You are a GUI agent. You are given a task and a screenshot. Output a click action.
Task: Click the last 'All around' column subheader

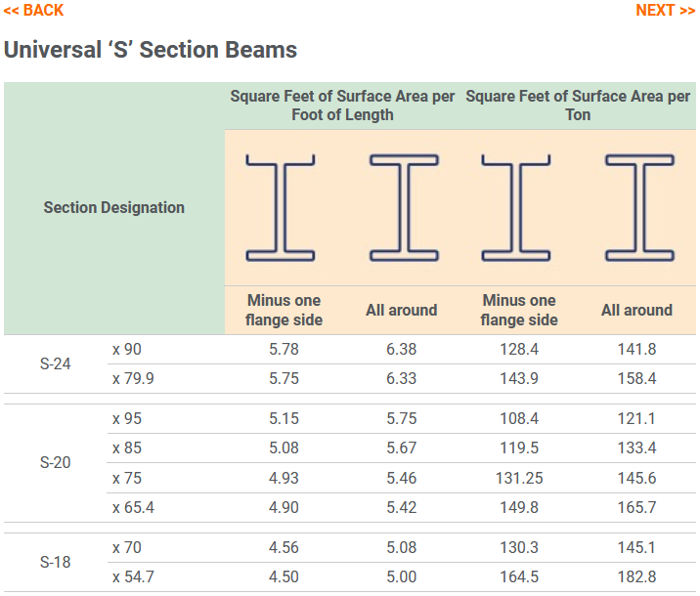[x=636, y=310]
